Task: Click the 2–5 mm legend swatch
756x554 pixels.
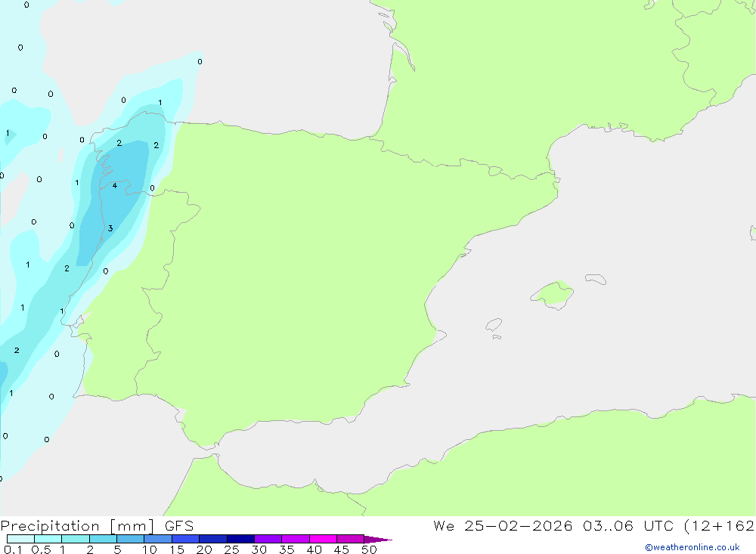Action: tap(103, 539)
